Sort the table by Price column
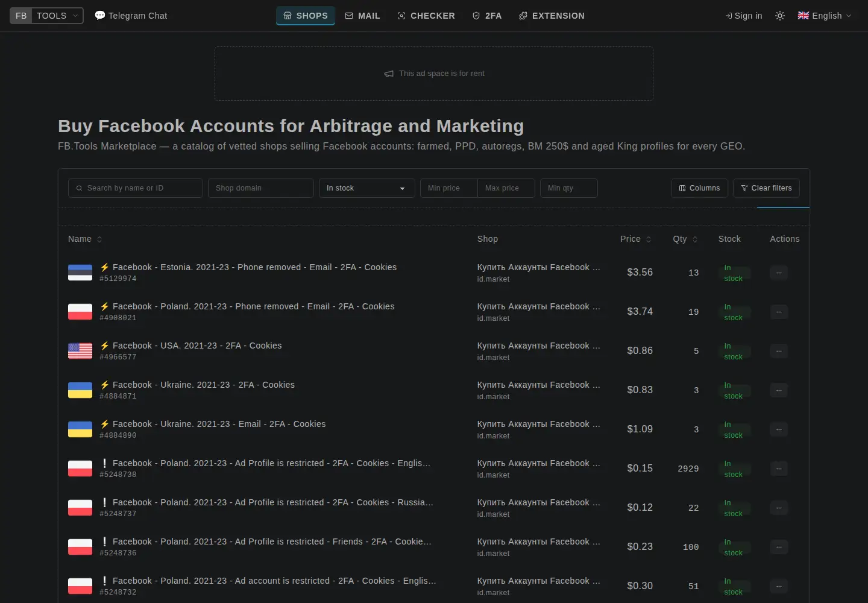Viewport: 868px width, 603px height. coord(635,239)
